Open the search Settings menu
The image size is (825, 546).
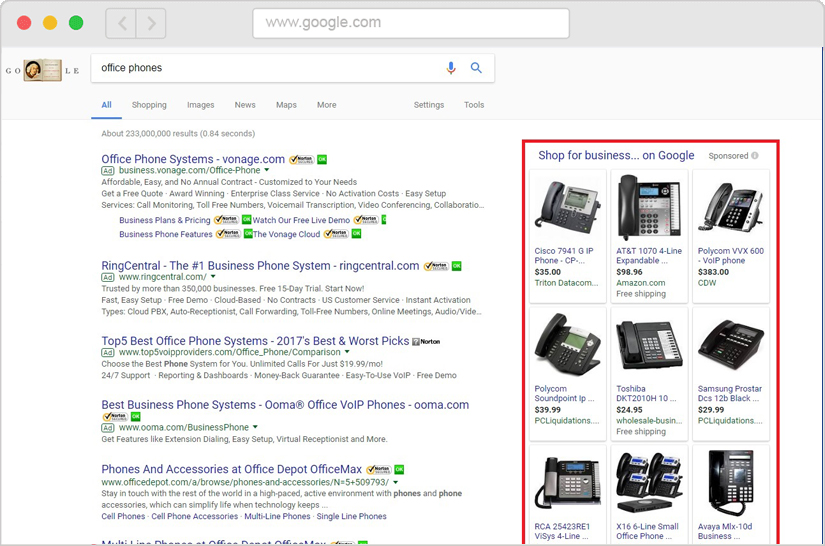429,105
